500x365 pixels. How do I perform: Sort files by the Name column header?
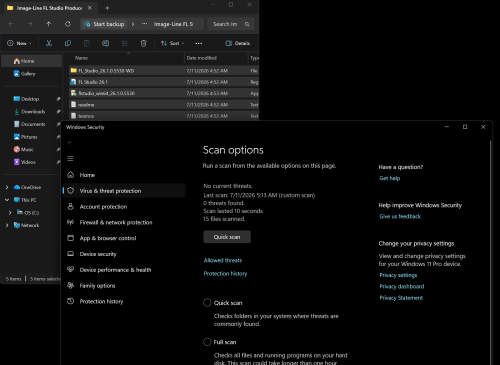pyautogui.click(x=81, y=58)
